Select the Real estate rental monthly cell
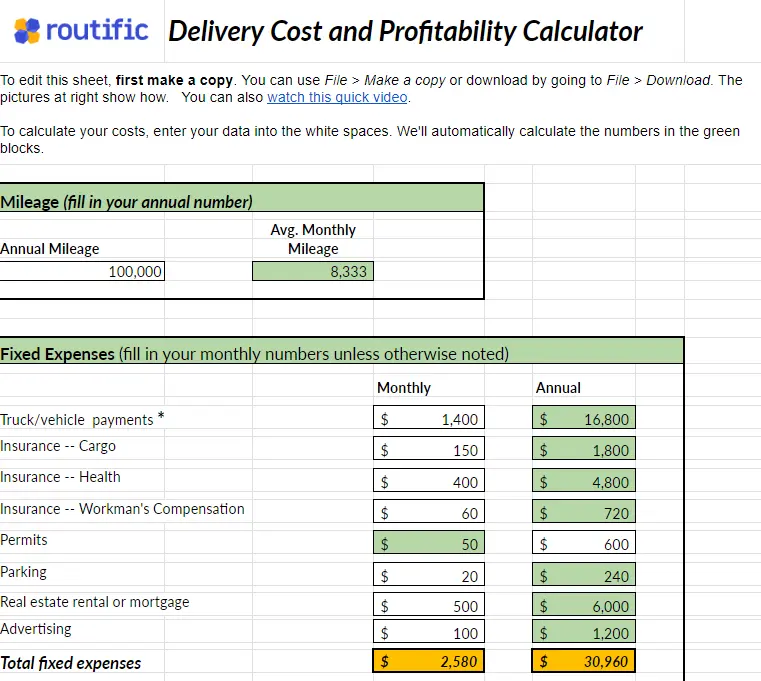Image resolution: width=761 pixels, height=681 pixels. pos(428,606)
